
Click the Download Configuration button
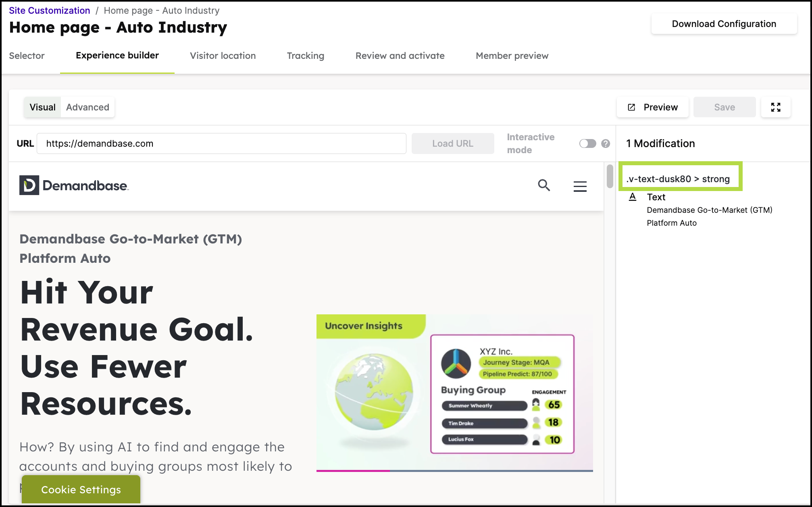(724, 24)
